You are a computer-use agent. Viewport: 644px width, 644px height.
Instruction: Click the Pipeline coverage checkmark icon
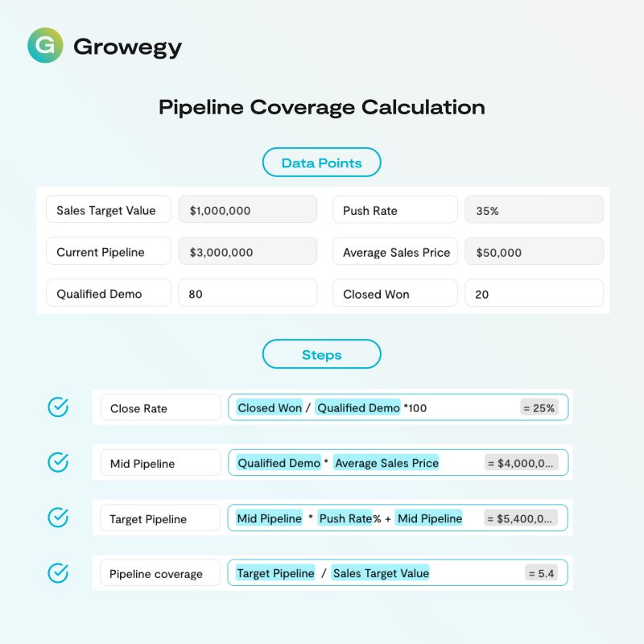point(58,573)
